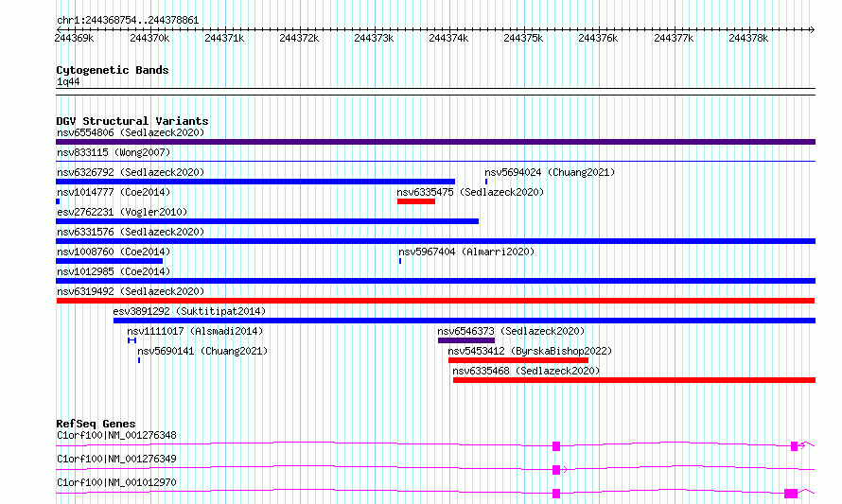The image size is (842, 504).
Task: Open the nsv6546373 (Sedlazeck2020) label
Action: pyautogui.click(x=511, y=331)
